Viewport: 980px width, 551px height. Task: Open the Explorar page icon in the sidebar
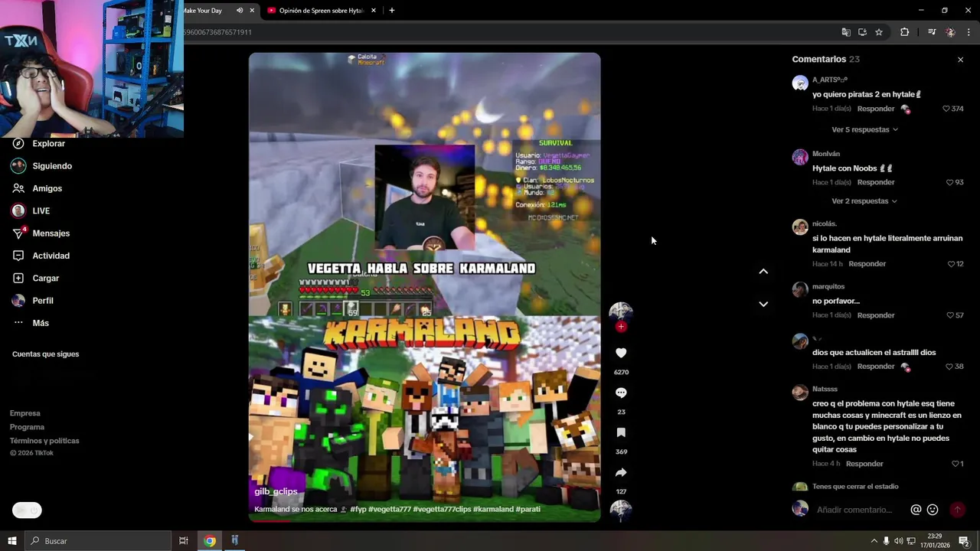(x=18, y=144)
